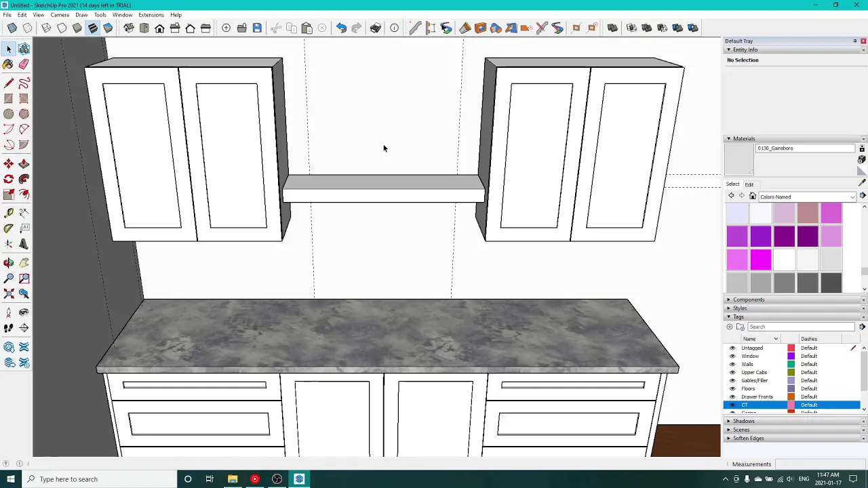Click the material name field 0130_Gainsboro

(806, 148)
